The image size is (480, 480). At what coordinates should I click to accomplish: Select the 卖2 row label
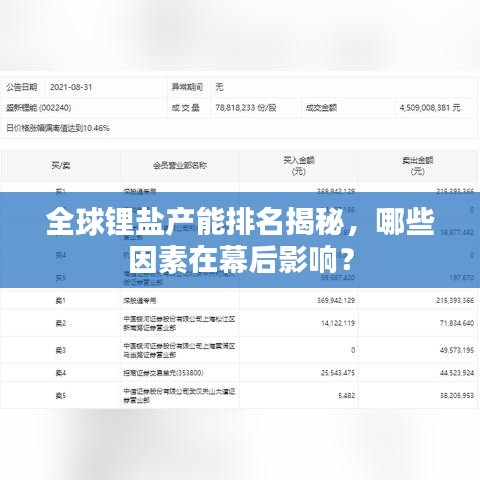click(61, 323)
